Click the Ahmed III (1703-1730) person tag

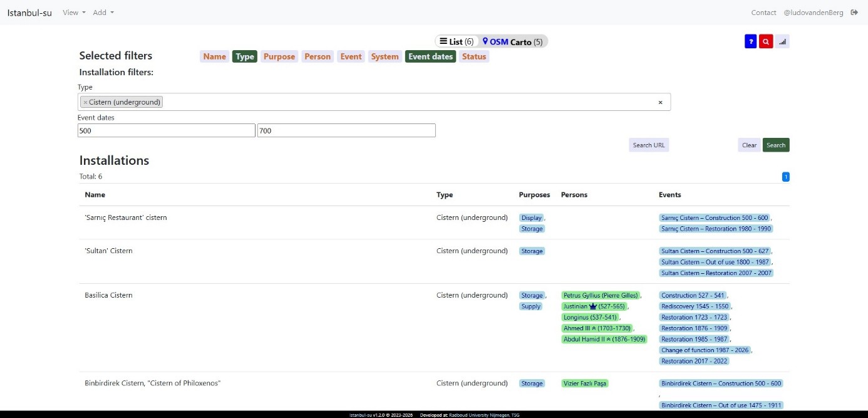pyautogui.click(x=597, y=328)
